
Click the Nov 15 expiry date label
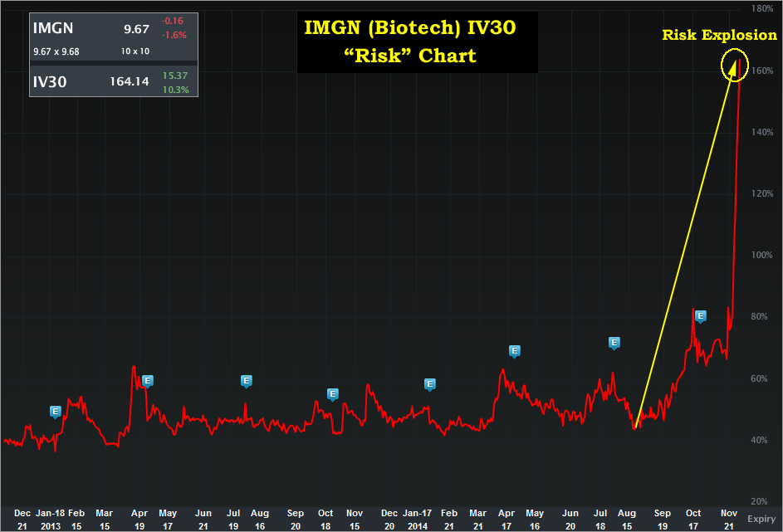355,520
